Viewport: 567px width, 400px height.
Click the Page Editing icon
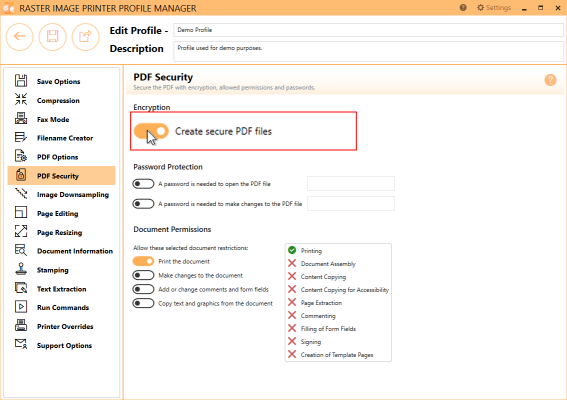click(x=21, y=212)
